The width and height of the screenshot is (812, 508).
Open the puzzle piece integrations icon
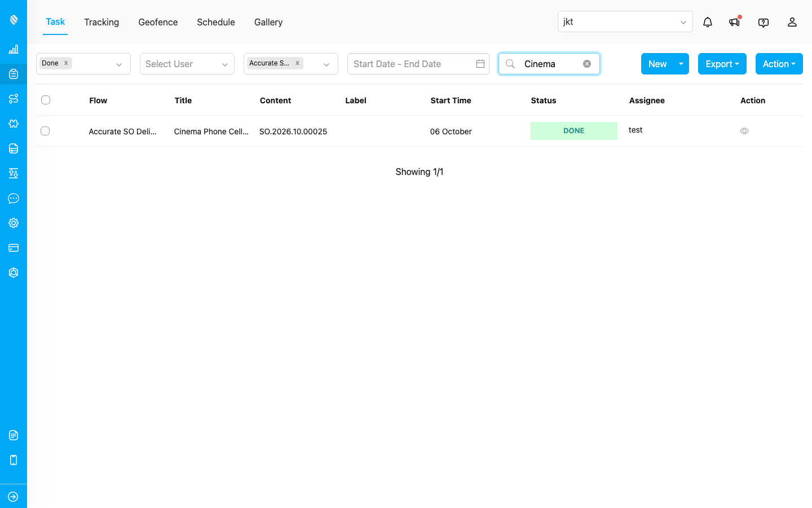coord(14,124)
